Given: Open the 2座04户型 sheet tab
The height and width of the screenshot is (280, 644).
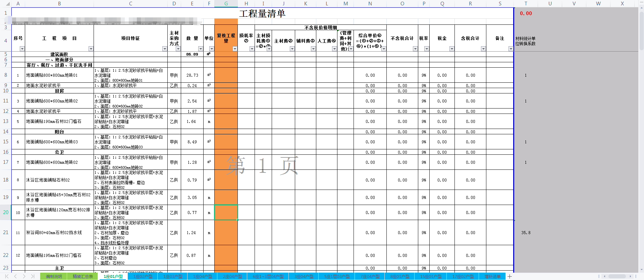Looking at the screenshot, I should 232,276.
